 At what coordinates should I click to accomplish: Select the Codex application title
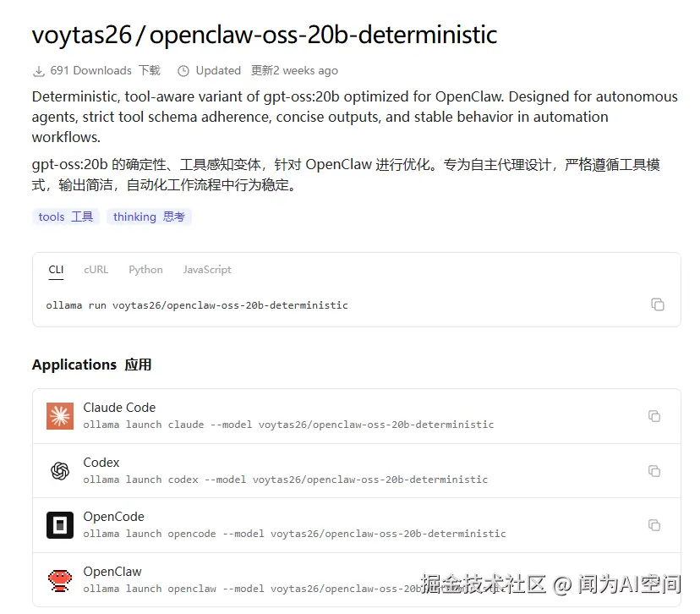101,462
